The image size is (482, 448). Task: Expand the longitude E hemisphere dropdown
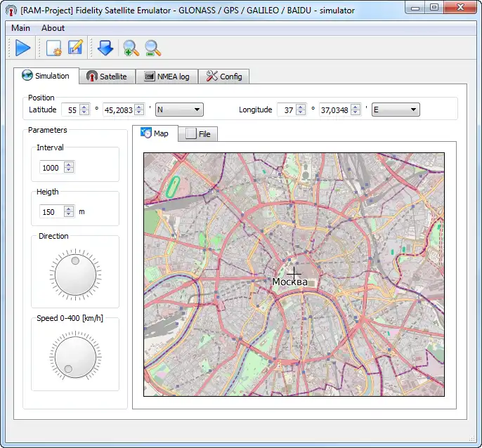(396, 110)
